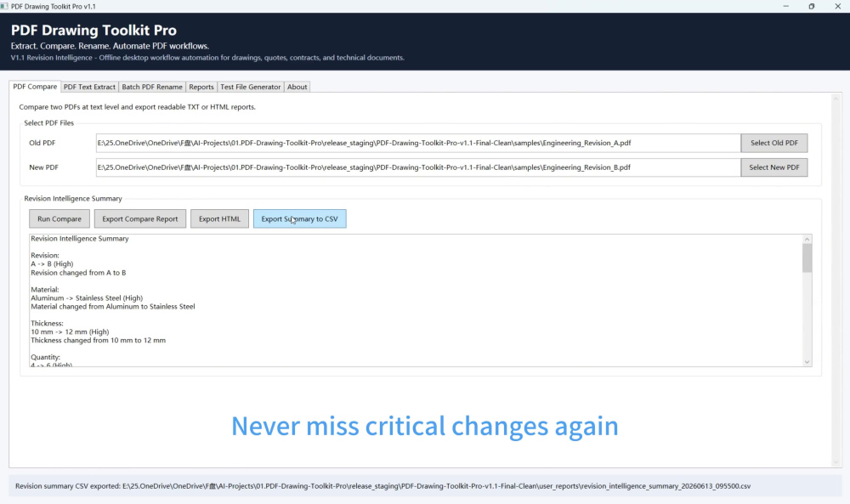Screen dimensions: 850x504
Task: Click the summary scrollbar down arrow
Action: tap(807, 362)
